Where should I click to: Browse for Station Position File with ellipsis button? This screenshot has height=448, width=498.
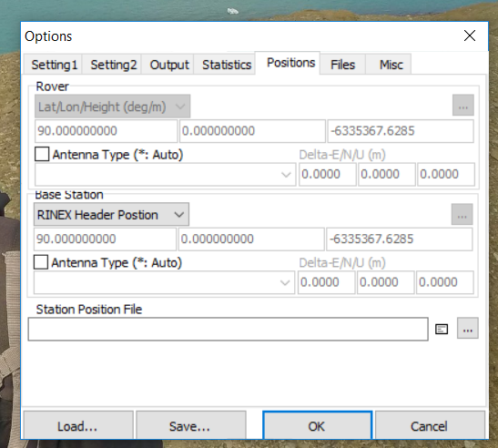pyautogui.click(x=468, y=328)
